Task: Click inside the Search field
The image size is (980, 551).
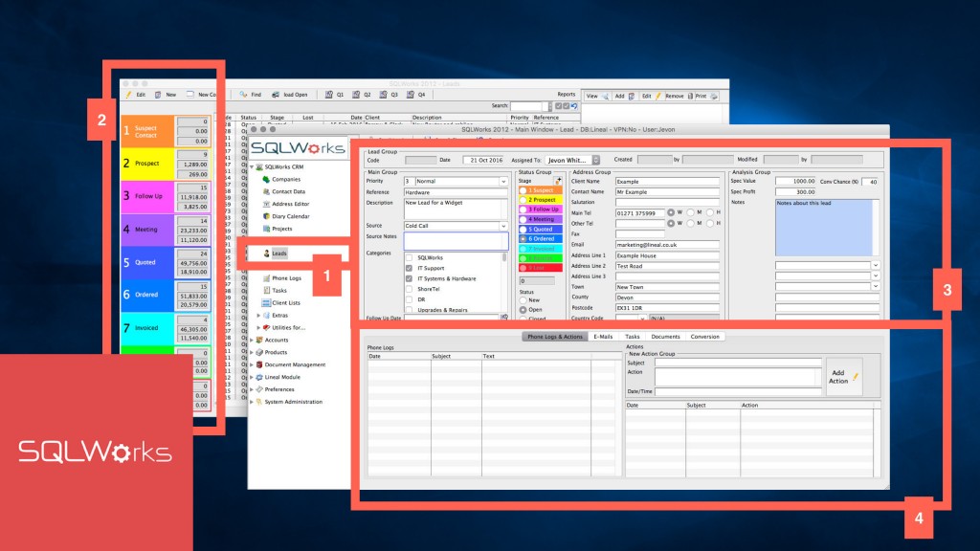Action: tap(526, 105)
